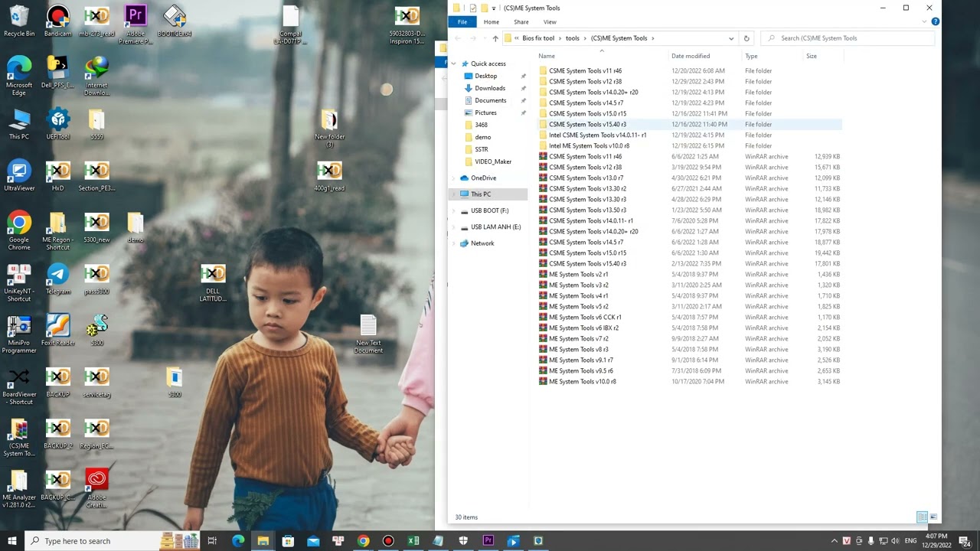The height and width of the screenshot is (551, 980).
Task: Expand the This PC tree node
Action: [x=454, y=194]
